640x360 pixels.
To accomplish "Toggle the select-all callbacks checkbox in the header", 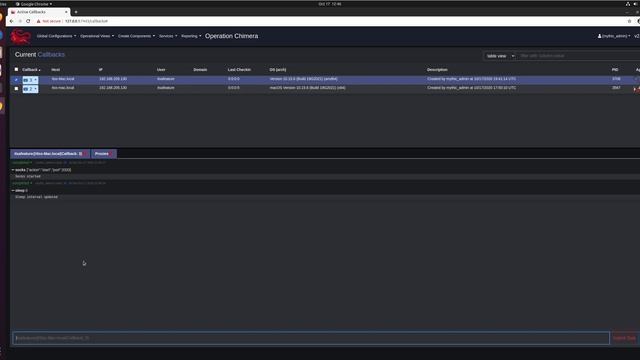I will pos(16,69).
